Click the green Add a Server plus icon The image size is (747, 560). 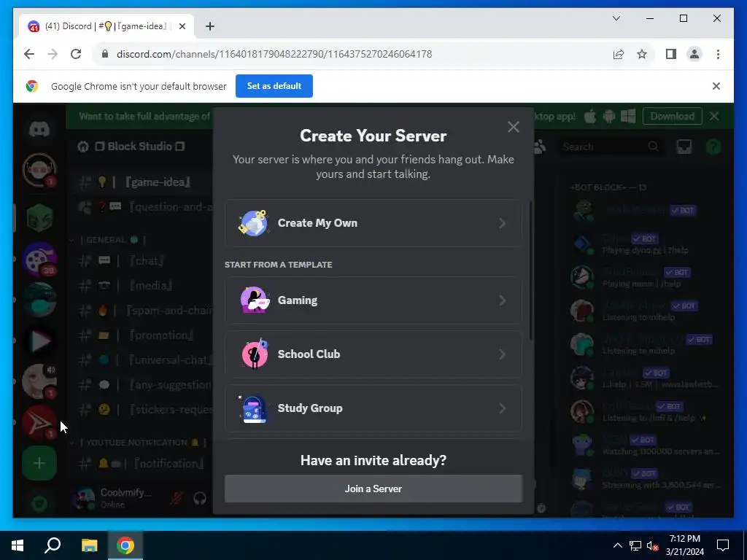(39, 463)
